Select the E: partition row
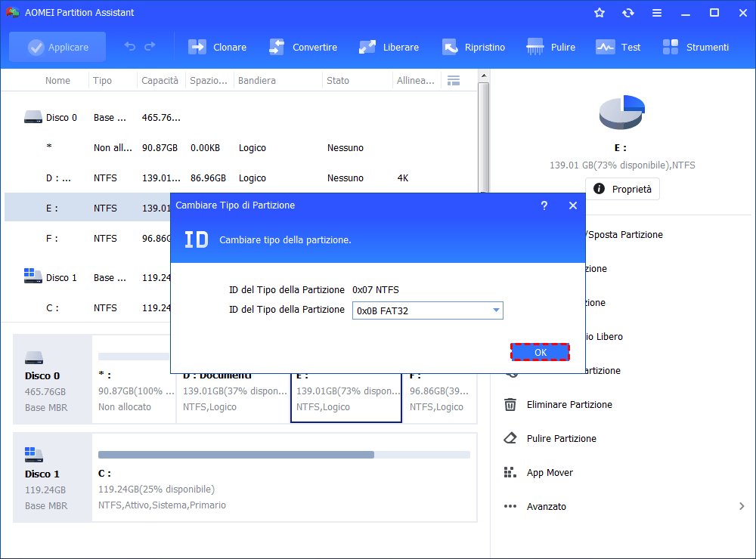This screenshot has height=559, width=756. pos(87,208)
